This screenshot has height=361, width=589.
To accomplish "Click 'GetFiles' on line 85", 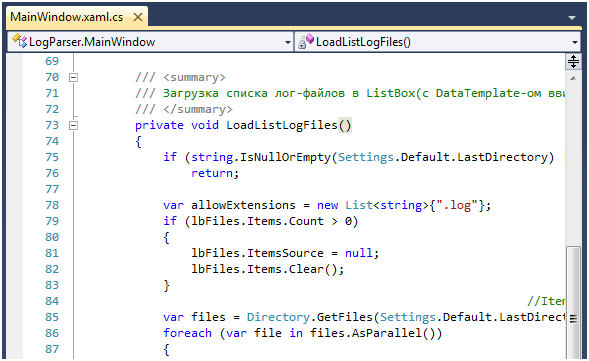I will coord(344,317).
